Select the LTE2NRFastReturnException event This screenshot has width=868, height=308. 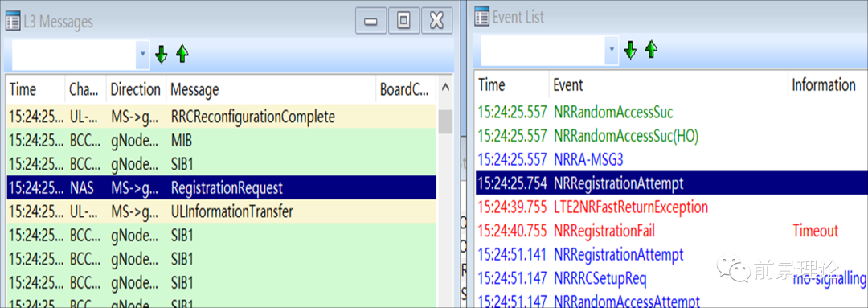click(671, 207)
